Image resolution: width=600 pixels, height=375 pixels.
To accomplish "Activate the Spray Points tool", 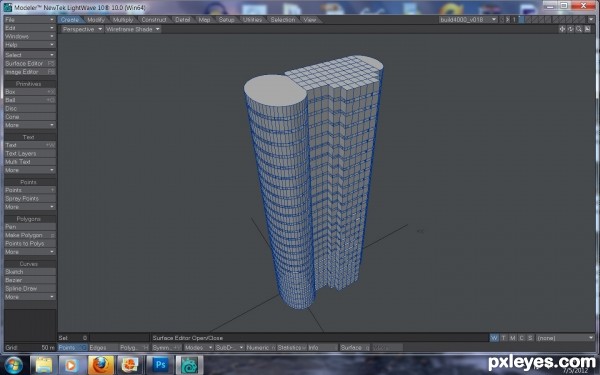I will pos(30,198).
